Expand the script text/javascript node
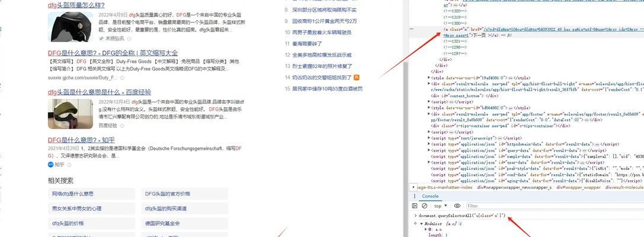The image size is (644, 237). pyautogui.click(x=430, y=139)
